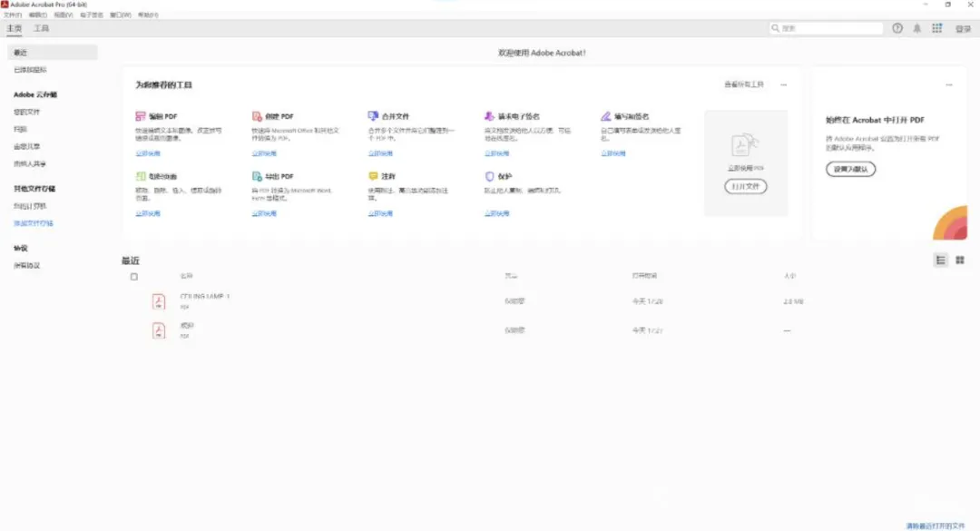Click 立即使用 link under 合并文件

pos(380,153)
